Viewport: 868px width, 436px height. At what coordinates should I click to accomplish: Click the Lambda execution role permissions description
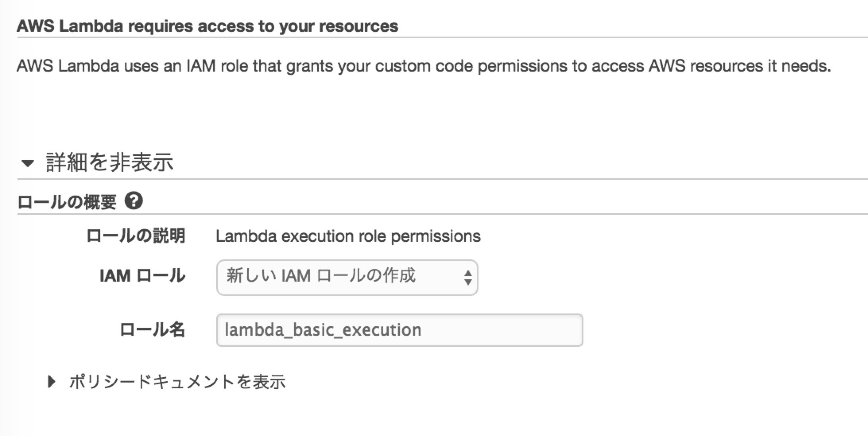[x=348, y=236]
